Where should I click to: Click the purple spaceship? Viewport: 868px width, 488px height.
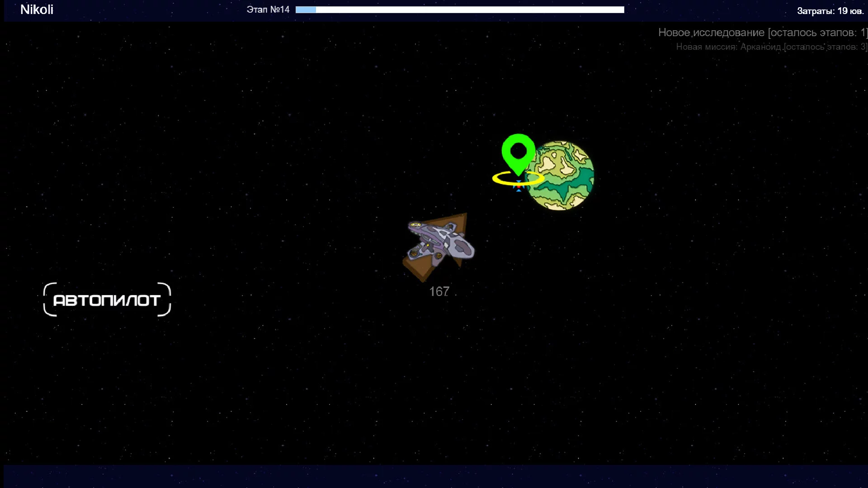[x=440, y=243]
